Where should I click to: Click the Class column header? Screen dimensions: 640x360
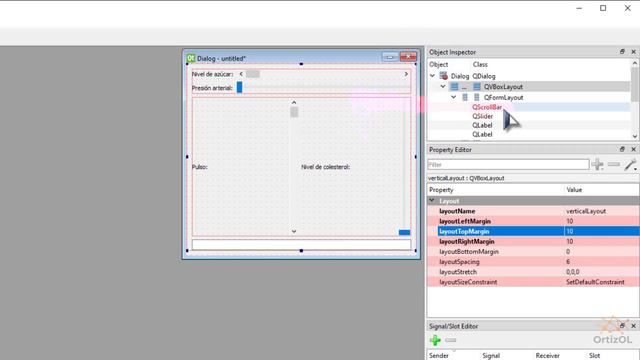(x=480, y=64)
